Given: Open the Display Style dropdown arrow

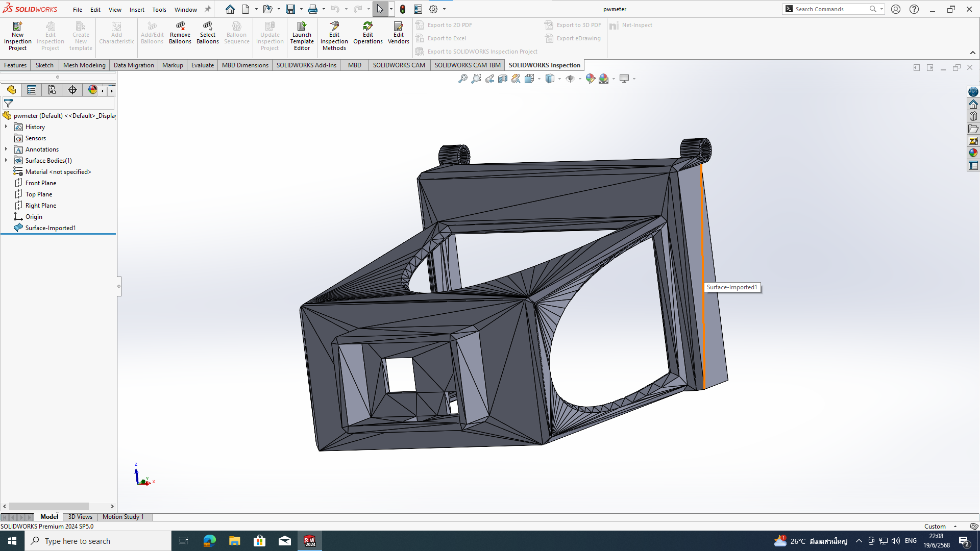Looking at the screenshot, I should pyautogui.click(x=560, y=79).
